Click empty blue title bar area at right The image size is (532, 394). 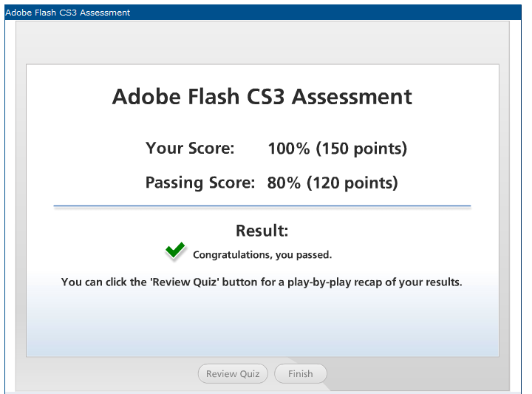click(x=326, y=13)
